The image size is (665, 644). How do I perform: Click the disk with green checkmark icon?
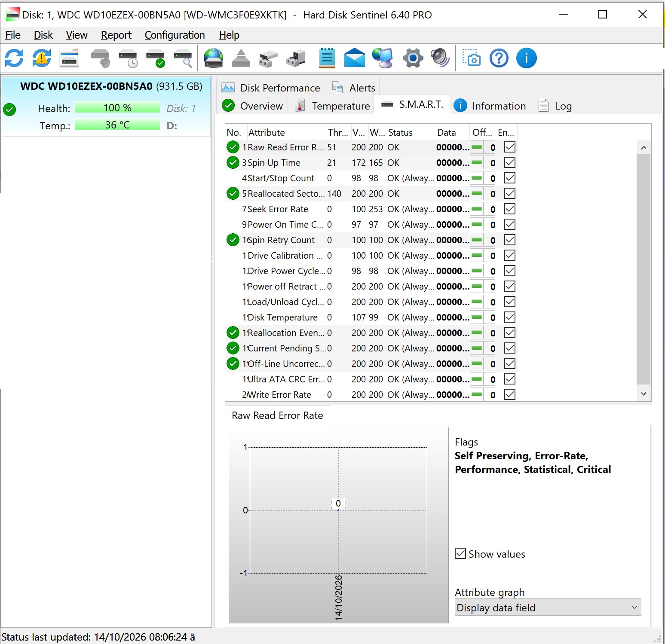pos(156,58)
